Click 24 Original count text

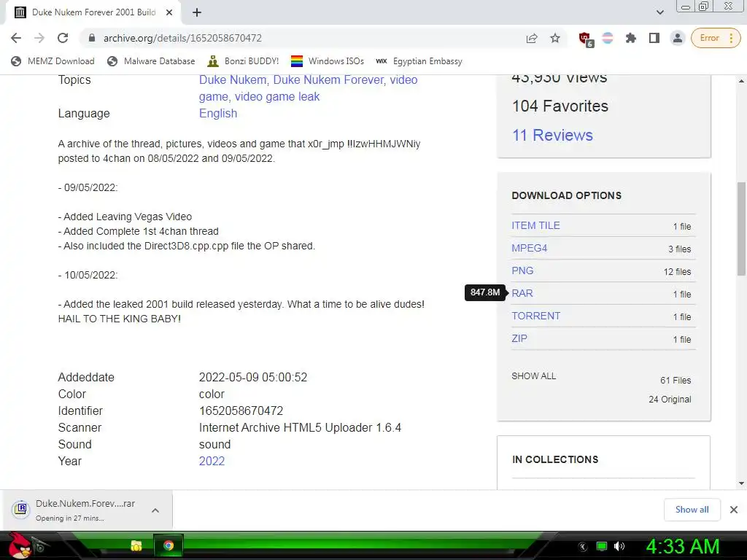[x=670, y=400]
